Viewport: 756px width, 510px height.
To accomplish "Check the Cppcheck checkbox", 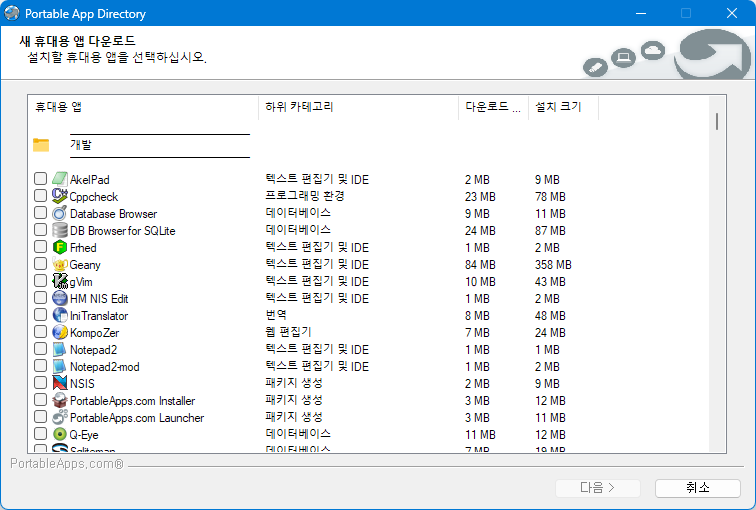I will tap(40, 196).
